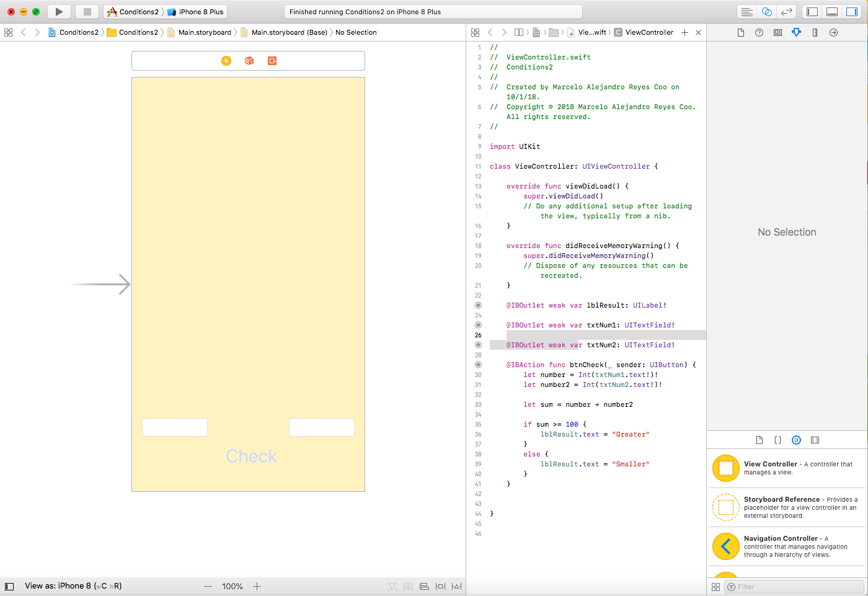
Task: Click the btnCheck action connection circle
Action: pyautogui.click(x=478, y=365)
